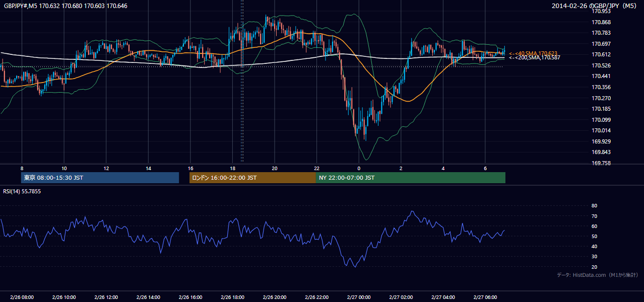This screenshot has height=302, width=644.
Task: Click price axis value 170.014
Action: 601,130
